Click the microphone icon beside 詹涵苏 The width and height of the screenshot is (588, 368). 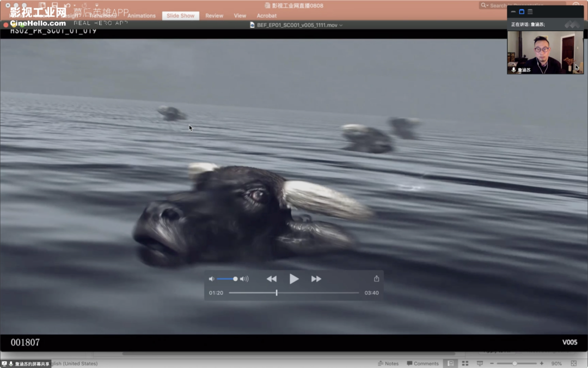click(x=513, y=70)
